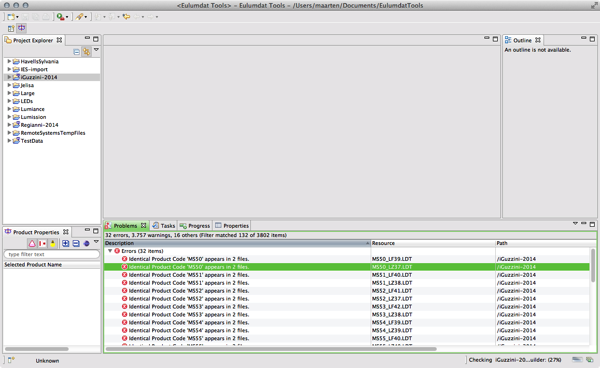
Task: Maximize the Product Properties panel
Action: tap(96, 231)
